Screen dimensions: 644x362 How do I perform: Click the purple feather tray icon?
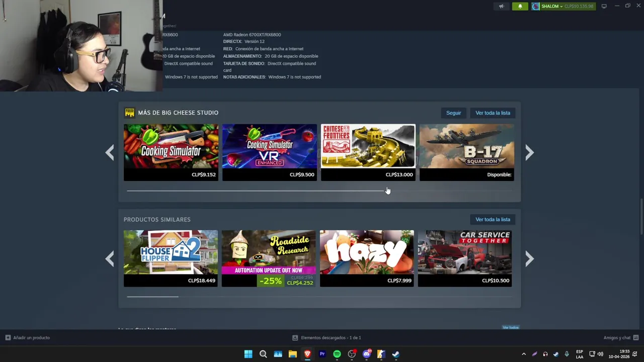click(x=534, y=354)
